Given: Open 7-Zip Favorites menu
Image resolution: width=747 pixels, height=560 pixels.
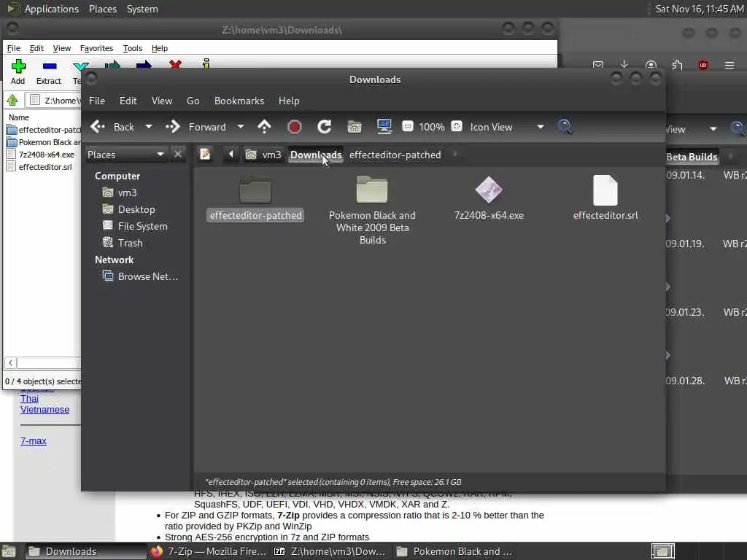Looking at the screenshot, I should pos(96,48).
